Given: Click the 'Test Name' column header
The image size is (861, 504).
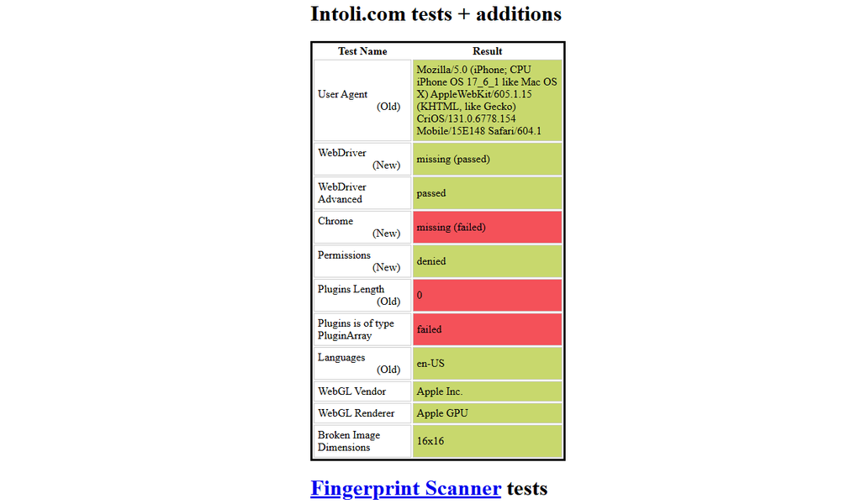Looking at the screenshot, I should tap(362, 51).
